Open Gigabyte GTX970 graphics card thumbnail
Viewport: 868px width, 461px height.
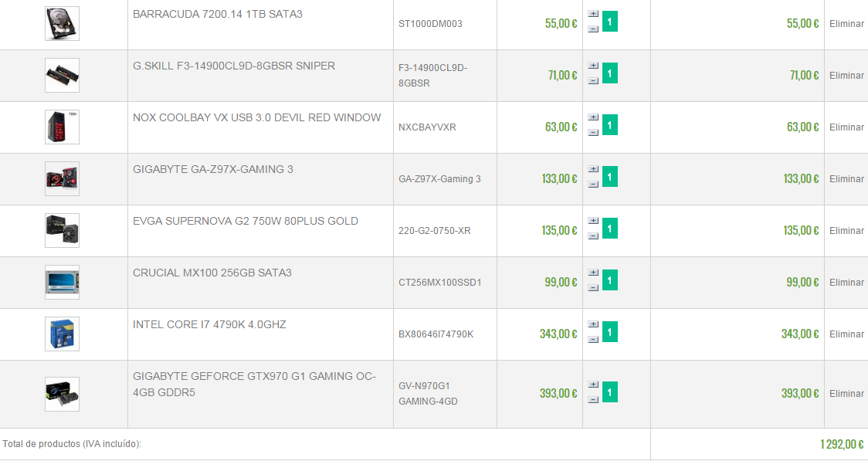pyautogui.click(x=62, y=394)
